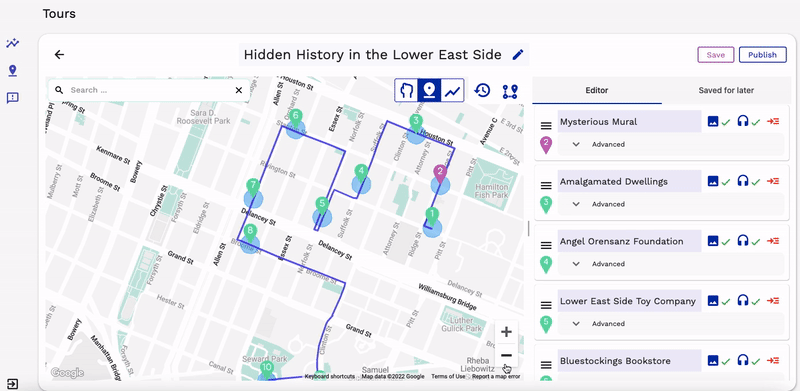Open image icon for Angel Orensanz Foundation
Viewport: 800px width, 391px height.
[713, 241]
